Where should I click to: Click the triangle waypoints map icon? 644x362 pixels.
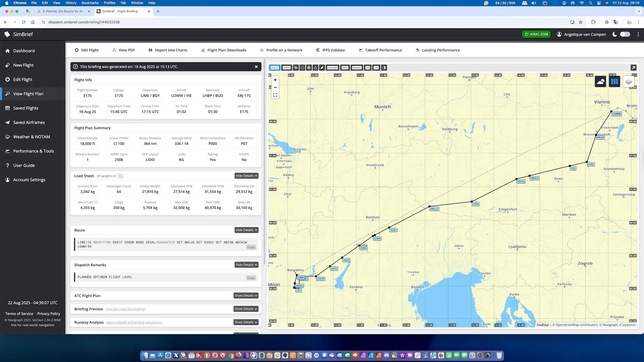pyautogui.click(x=315, y=68)
